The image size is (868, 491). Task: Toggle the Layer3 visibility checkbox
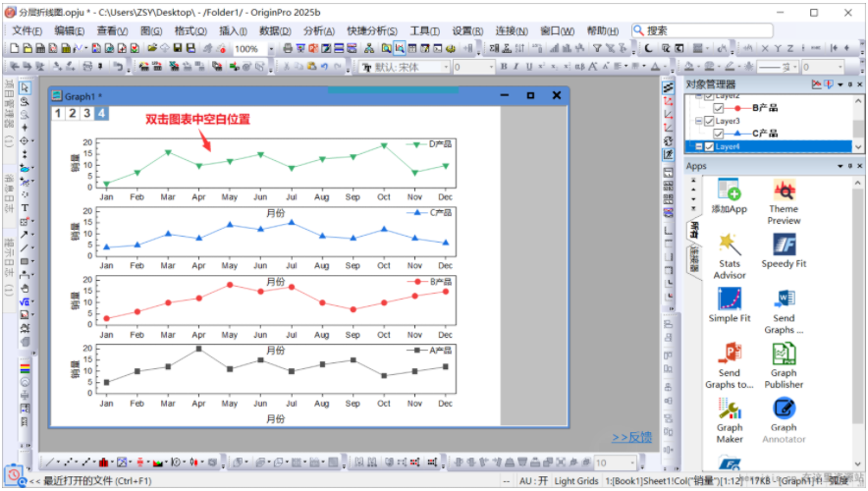[709, 121]
